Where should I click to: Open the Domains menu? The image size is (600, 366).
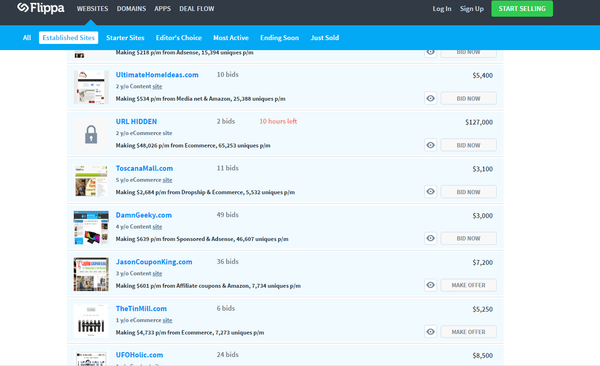[x=131, y=8]
